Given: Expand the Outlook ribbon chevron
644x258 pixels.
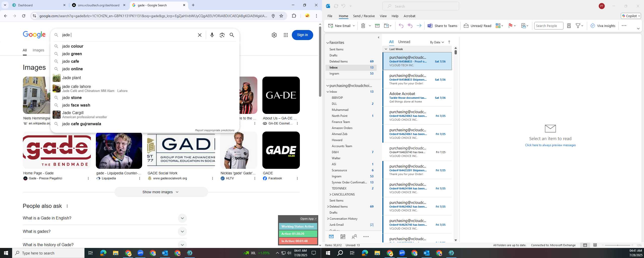Looking at the screenshot, I should click(638, 28).
